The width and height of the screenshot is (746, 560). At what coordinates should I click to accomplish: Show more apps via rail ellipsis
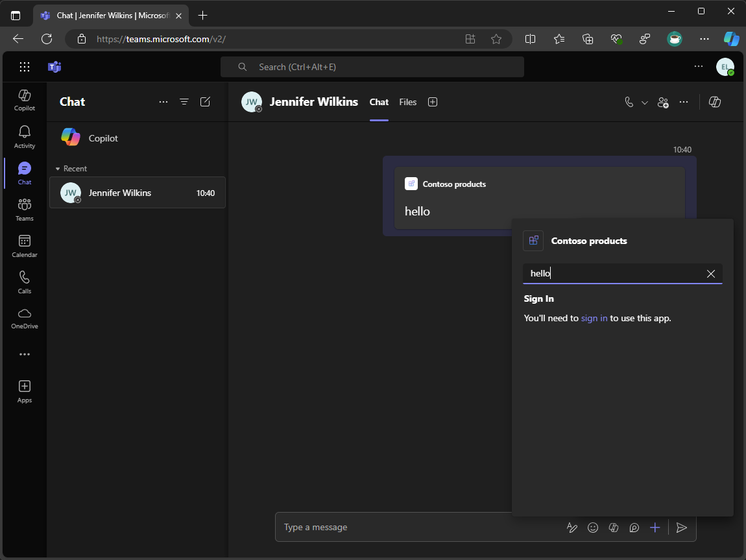coord(24,354)
